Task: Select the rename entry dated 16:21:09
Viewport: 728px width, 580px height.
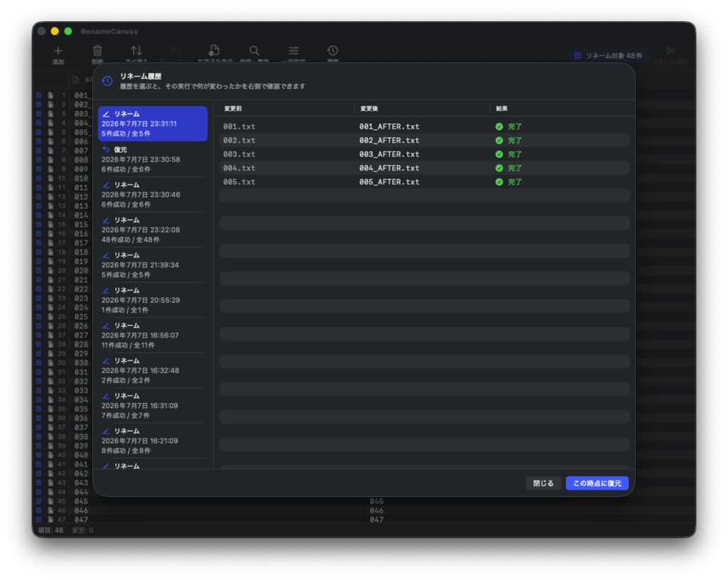Action: 153,441
